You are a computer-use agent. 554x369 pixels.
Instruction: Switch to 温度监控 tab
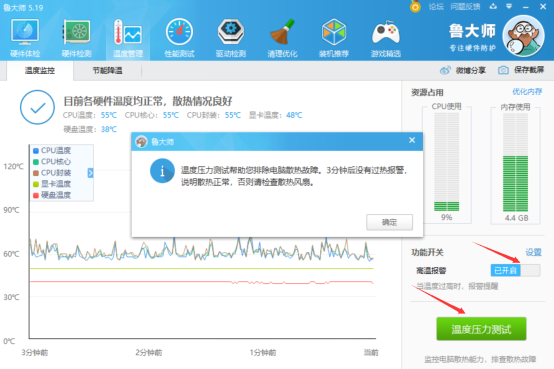(40, 71)
